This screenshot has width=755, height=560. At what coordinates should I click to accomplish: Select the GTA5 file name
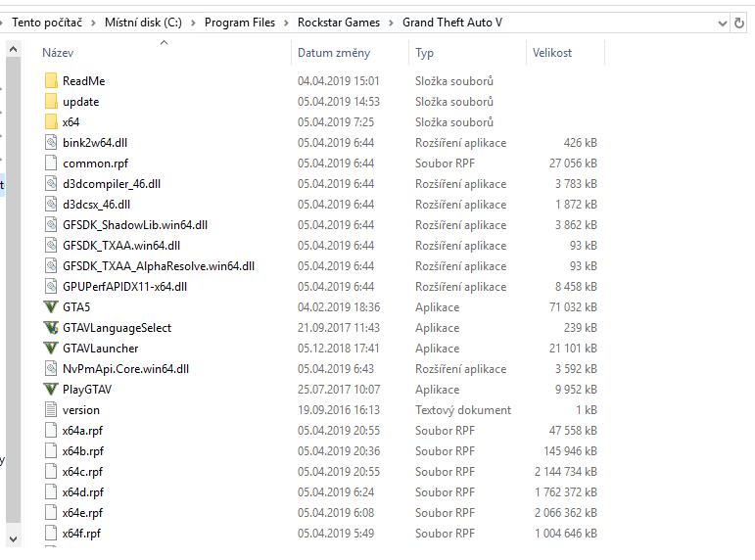click(76, 307)
